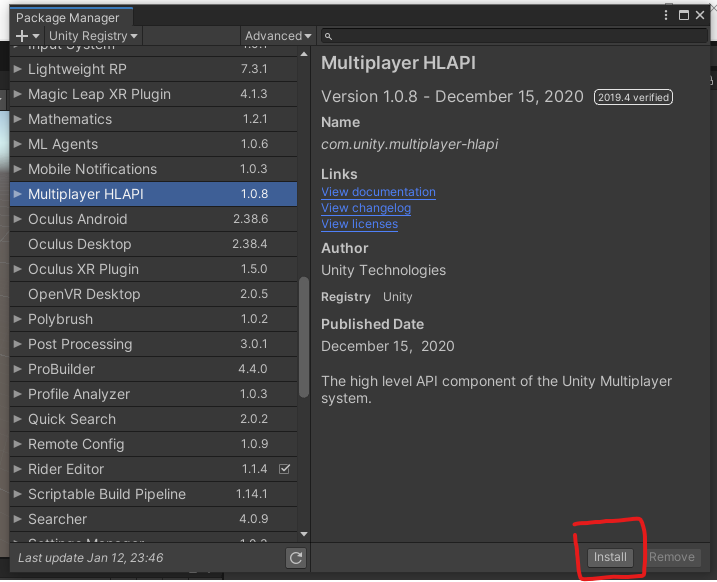Click the list scroll-down arrow

[x=304, y=534]
